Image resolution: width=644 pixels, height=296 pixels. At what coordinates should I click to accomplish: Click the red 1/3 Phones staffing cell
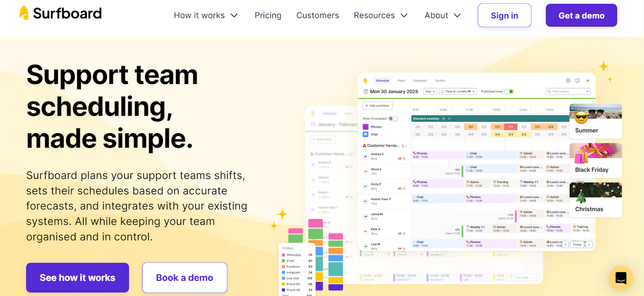pos(510,127)
